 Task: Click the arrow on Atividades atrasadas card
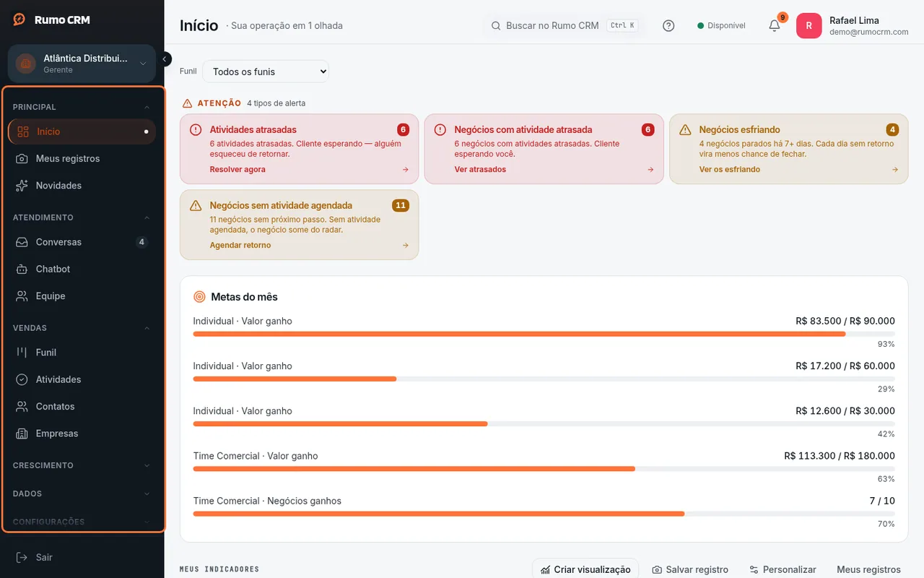click(x=406, y=170)
